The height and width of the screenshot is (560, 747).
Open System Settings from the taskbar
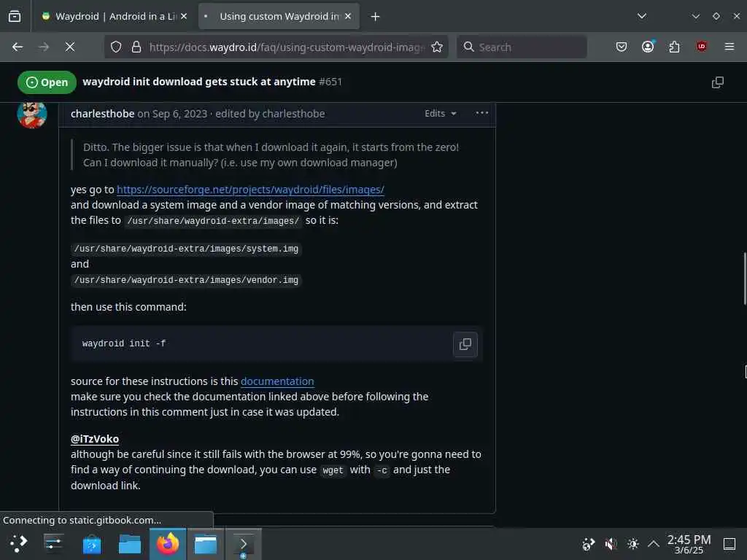53,544
